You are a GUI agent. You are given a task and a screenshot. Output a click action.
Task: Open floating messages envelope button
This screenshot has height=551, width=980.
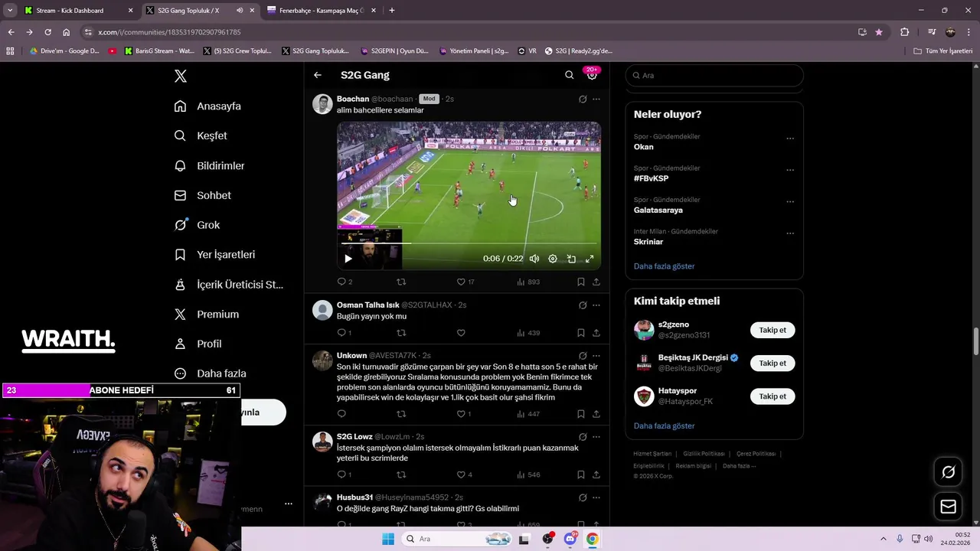coord(948,507)
